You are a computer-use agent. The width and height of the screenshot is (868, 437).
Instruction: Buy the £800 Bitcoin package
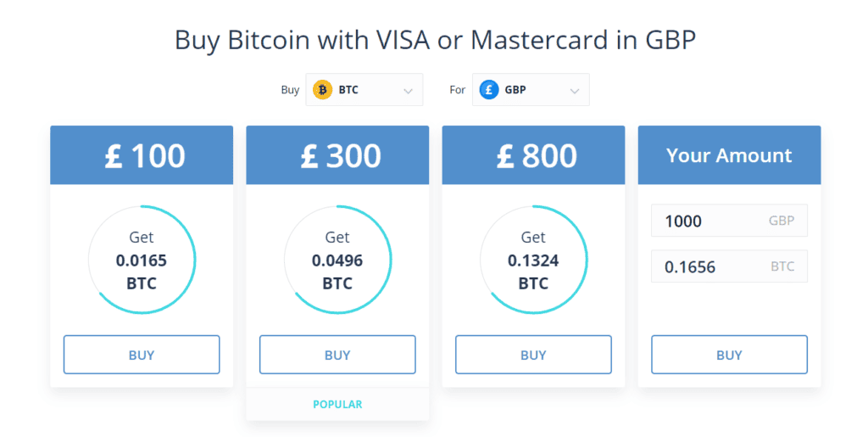(x=534, y=355)
